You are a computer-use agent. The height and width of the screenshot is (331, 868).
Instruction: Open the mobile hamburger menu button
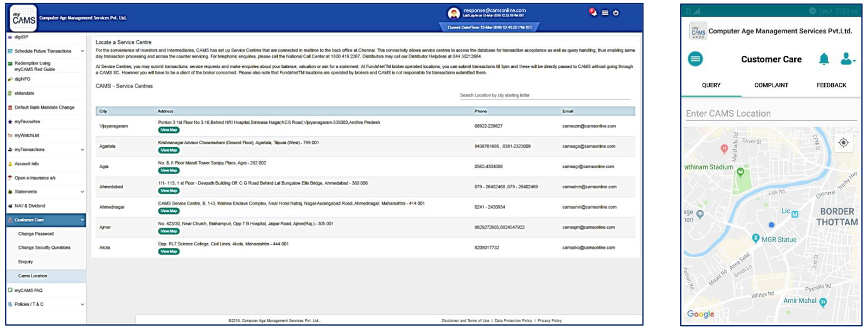(695, 59)
